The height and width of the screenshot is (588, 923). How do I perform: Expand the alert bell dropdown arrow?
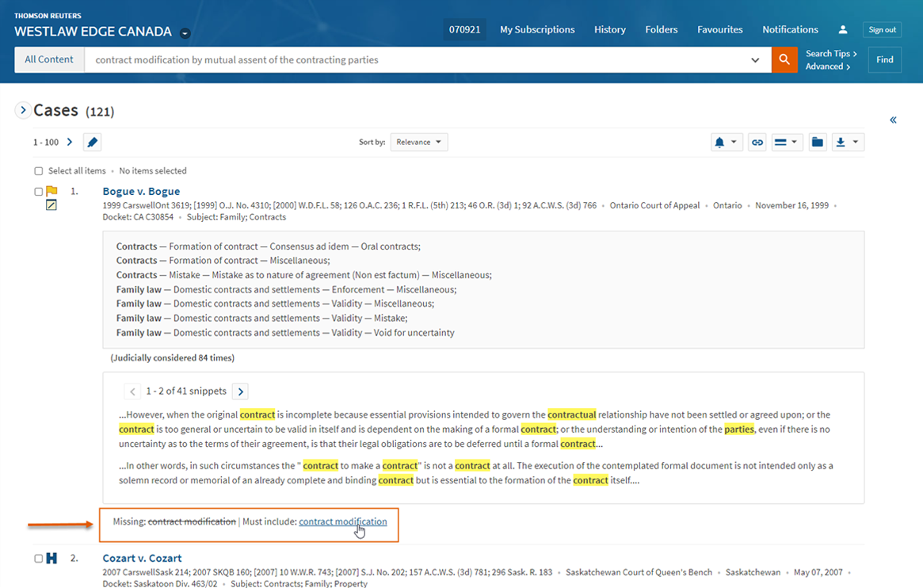point(734,142)
